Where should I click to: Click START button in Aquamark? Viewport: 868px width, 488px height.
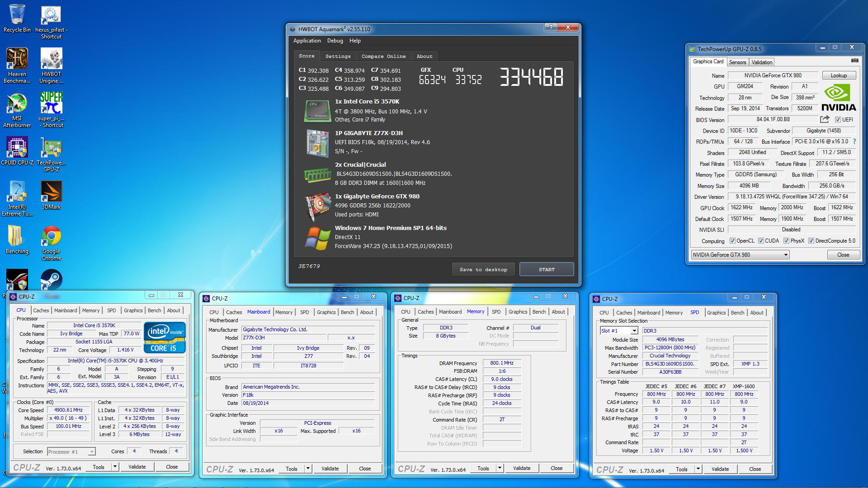[x=547, y=269]
